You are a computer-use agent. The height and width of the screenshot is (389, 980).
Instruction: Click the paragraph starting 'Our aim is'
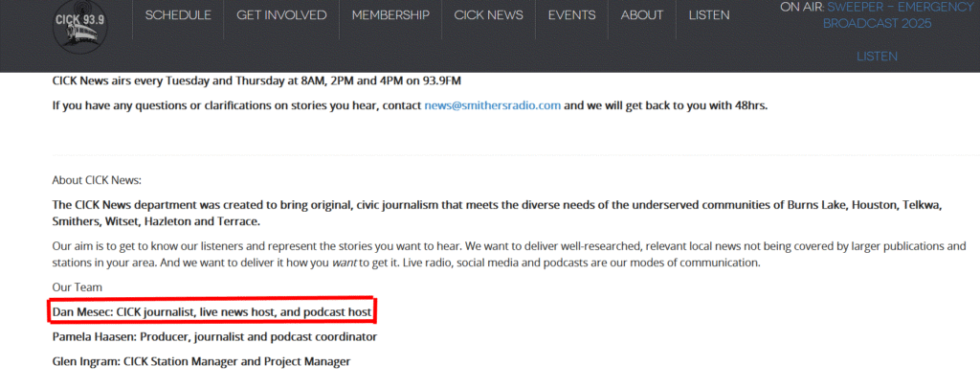509,254
